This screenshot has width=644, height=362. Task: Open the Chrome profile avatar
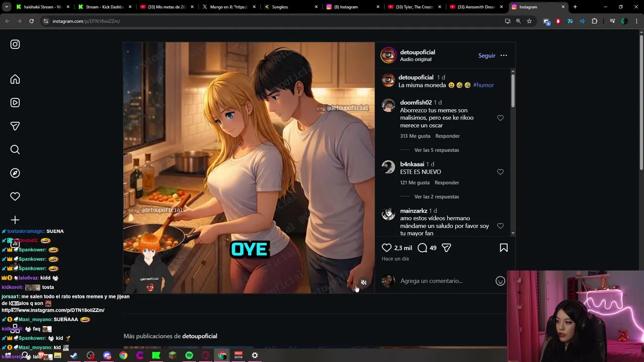click(x=624, y=21)
